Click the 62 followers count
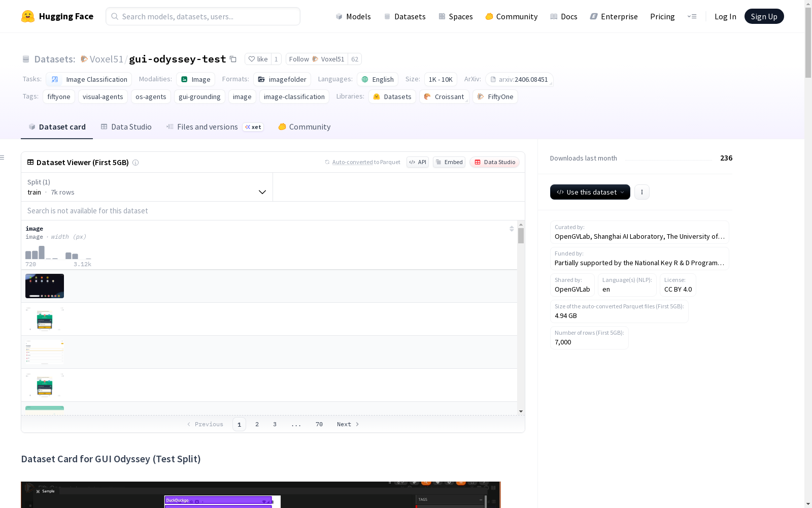The width and height of the screenshot is (812, 508). tap(355, 59)
